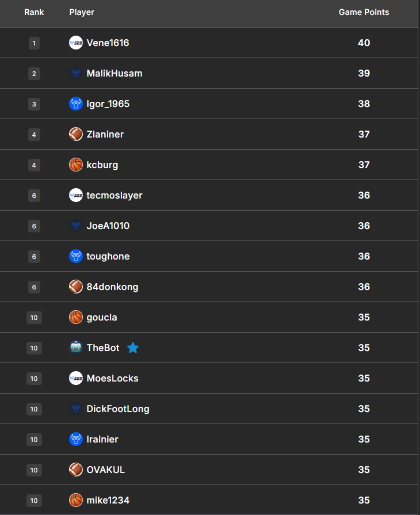This screenshot has height=515, width=420.
Task: Open player profile for toughone
Action: 108,256
